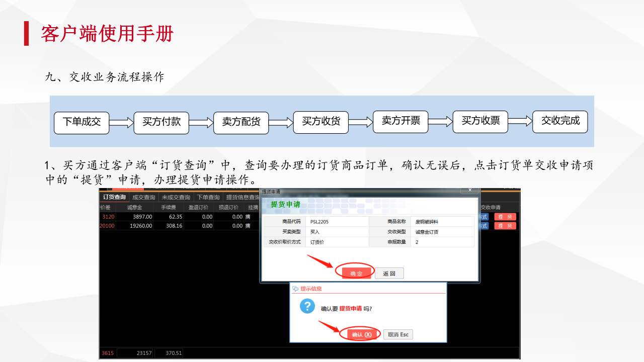Click the 手续费 column header

pos(168,207)
